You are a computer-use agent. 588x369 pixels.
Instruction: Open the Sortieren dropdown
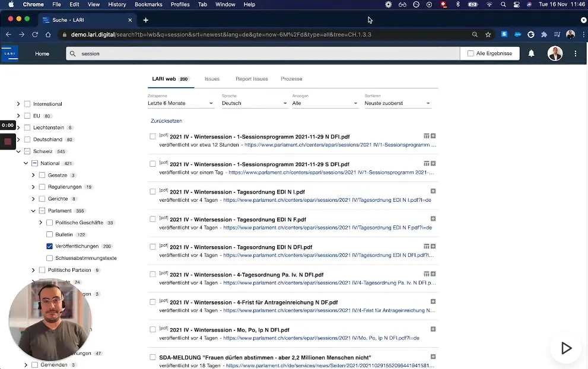(398, 103)
